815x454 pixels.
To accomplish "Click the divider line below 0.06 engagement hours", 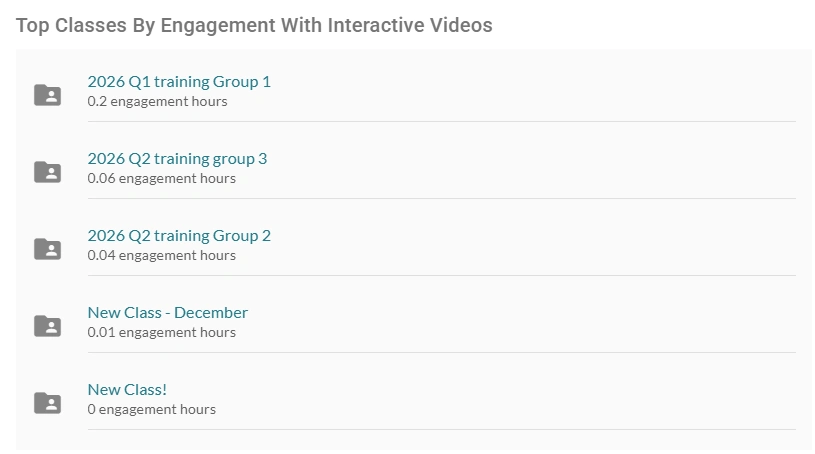I will pyautogui.click(x=441, y=199).
